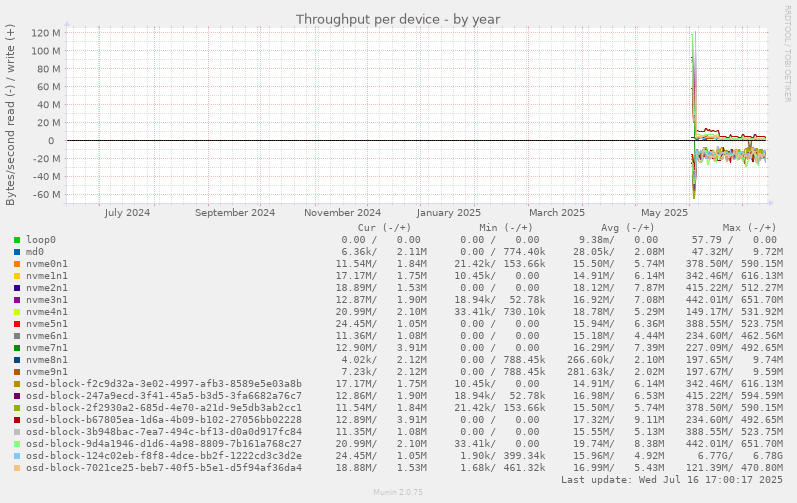Click the 'Min (-/+)' column header

(x=506, y=228)
